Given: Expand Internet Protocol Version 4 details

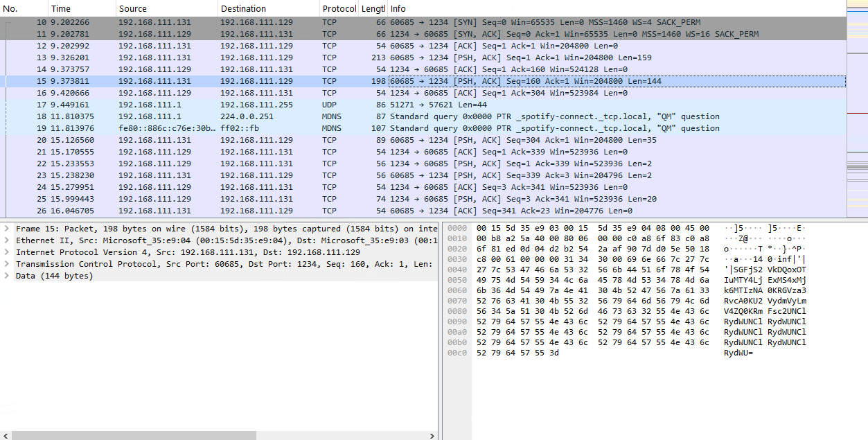Looking at the screenshot, I should point(6,252).
